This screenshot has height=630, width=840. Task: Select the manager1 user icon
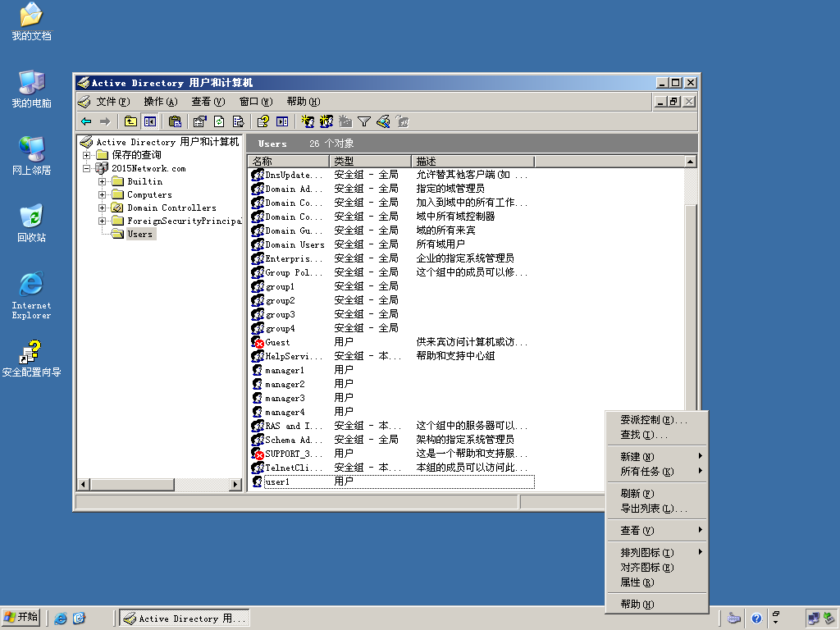tap(258, 370)
